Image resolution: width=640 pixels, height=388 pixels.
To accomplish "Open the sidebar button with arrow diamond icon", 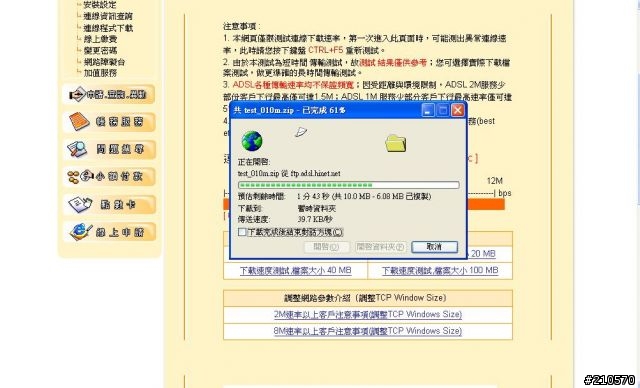I will pyautogui.click(x=109, y=95).
